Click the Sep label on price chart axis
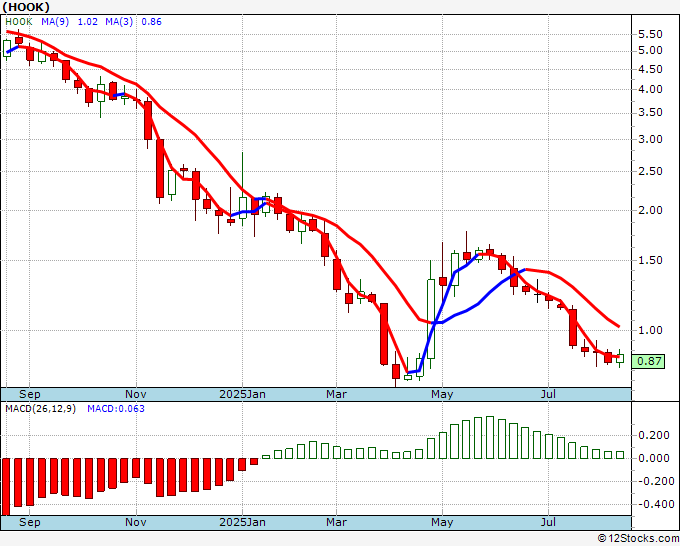Viewport: 680px width, 546px height. point(29,394)
